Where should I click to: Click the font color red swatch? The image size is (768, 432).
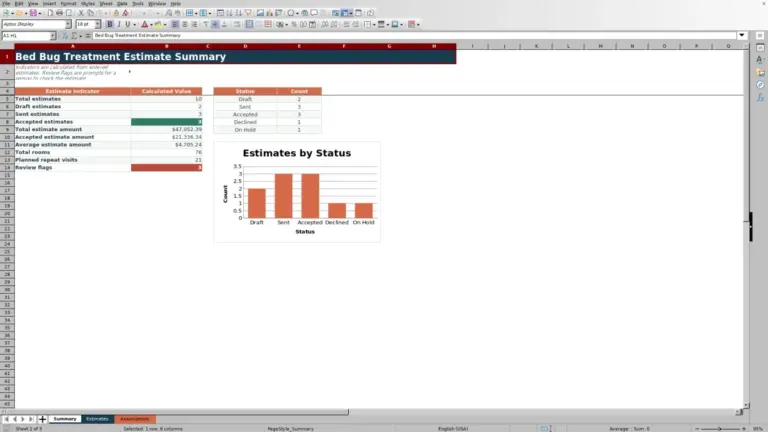tap(144, 24)
